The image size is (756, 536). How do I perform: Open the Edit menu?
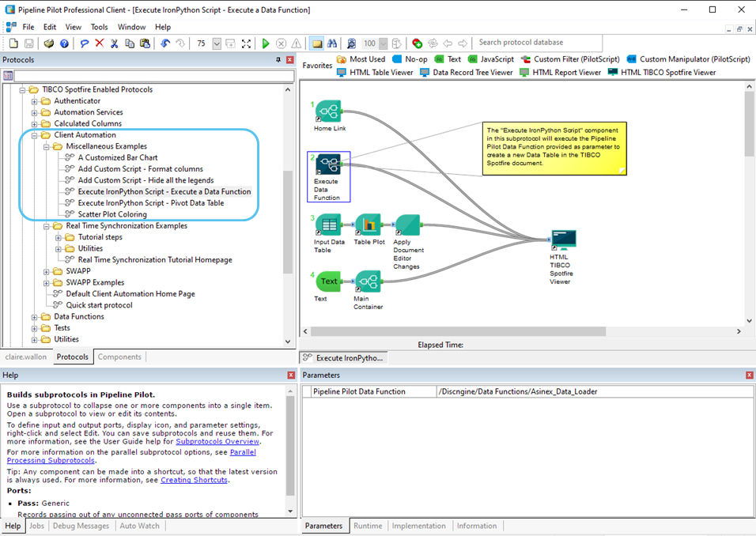[50, 27]
